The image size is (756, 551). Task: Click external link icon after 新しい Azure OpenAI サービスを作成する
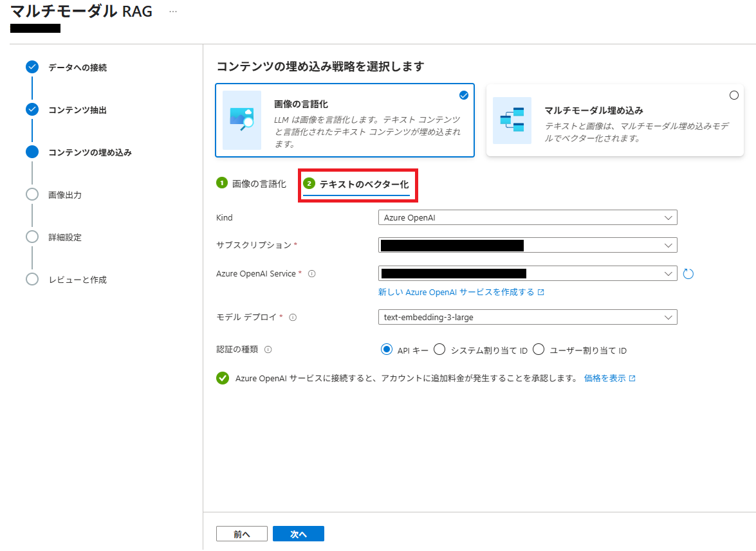pyautogui.click(x=541, y=293)
